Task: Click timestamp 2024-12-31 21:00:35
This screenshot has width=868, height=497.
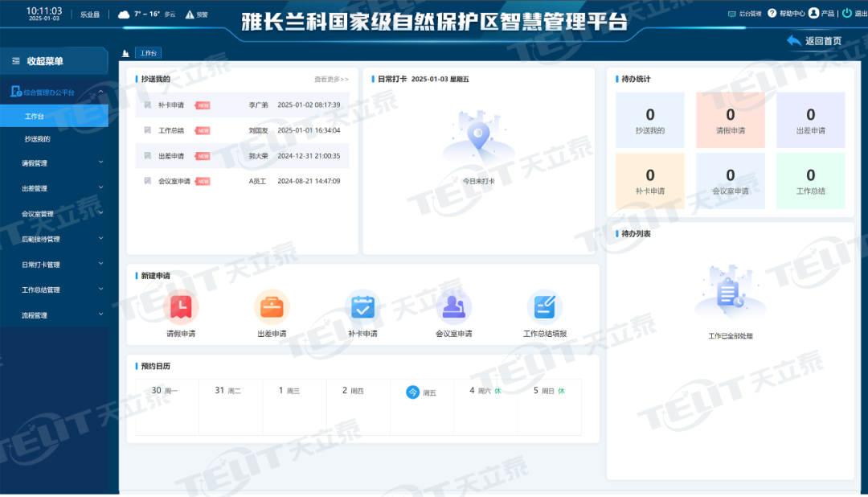Action: pyautogui.click(x=309, y=156)
